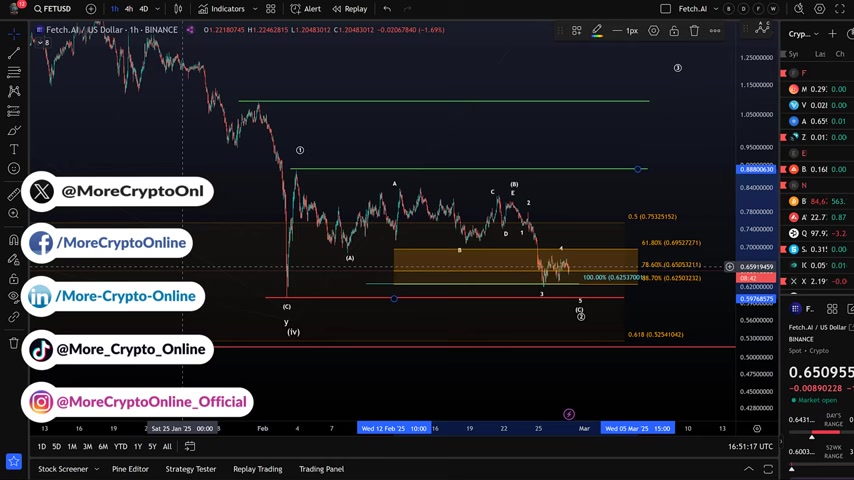Toggle fullscreen mode
854x480 pixels.
840,9
